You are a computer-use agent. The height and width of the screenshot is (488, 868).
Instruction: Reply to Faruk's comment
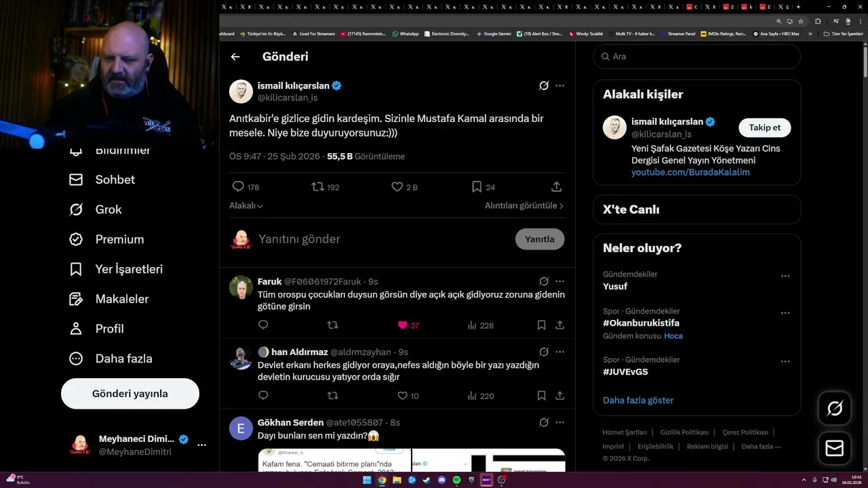pos(263,325)
